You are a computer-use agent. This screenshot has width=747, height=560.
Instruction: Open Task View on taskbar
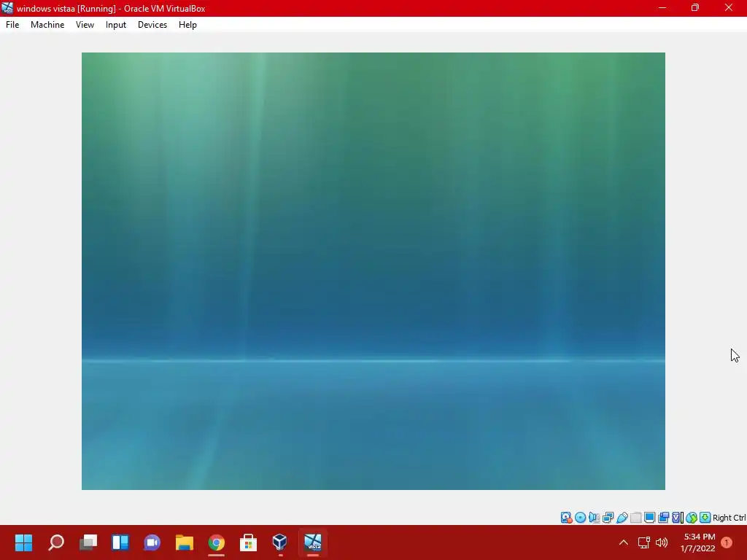tap(88, 542)
